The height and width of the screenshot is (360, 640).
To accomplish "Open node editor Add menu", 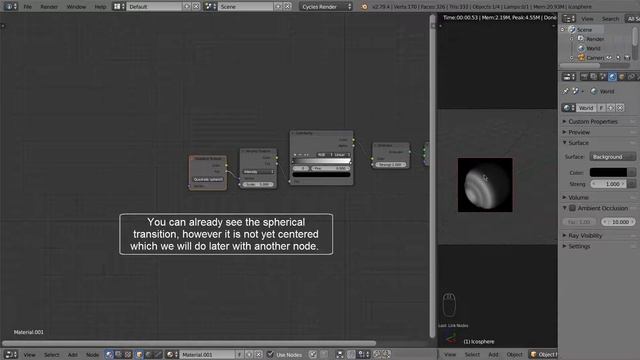I will pos(73,355).
